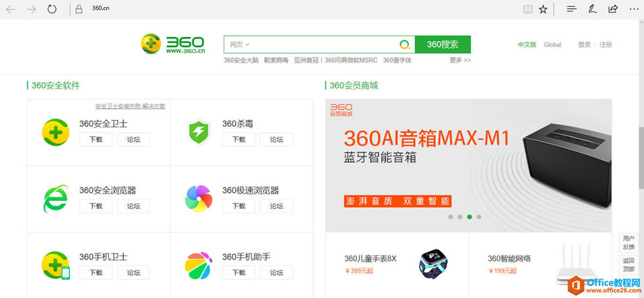Click the search box magnifier circle icon
Image resolution: width=644 pixels, height=298 pixels.
[405, 44]
